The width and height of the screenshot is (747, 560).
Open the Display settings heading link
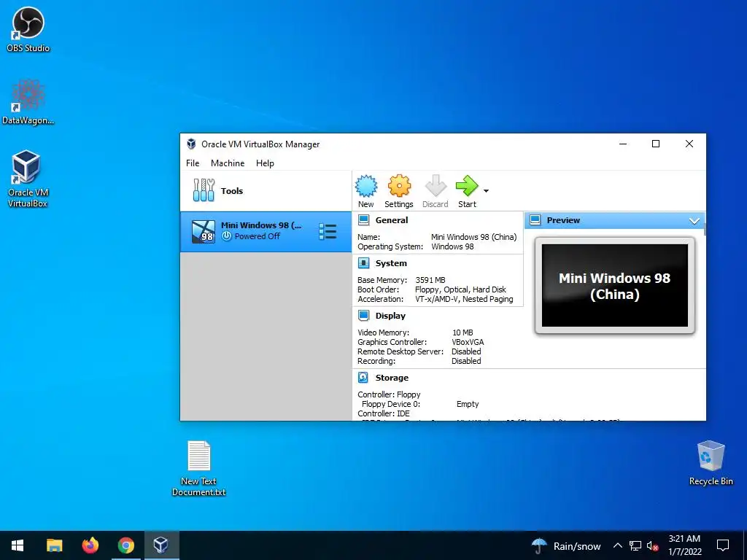point(390,316)
